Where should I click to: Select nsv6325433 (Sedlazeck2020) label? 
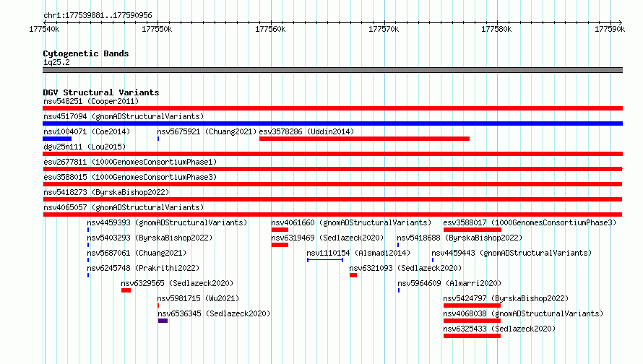(499, 329)
